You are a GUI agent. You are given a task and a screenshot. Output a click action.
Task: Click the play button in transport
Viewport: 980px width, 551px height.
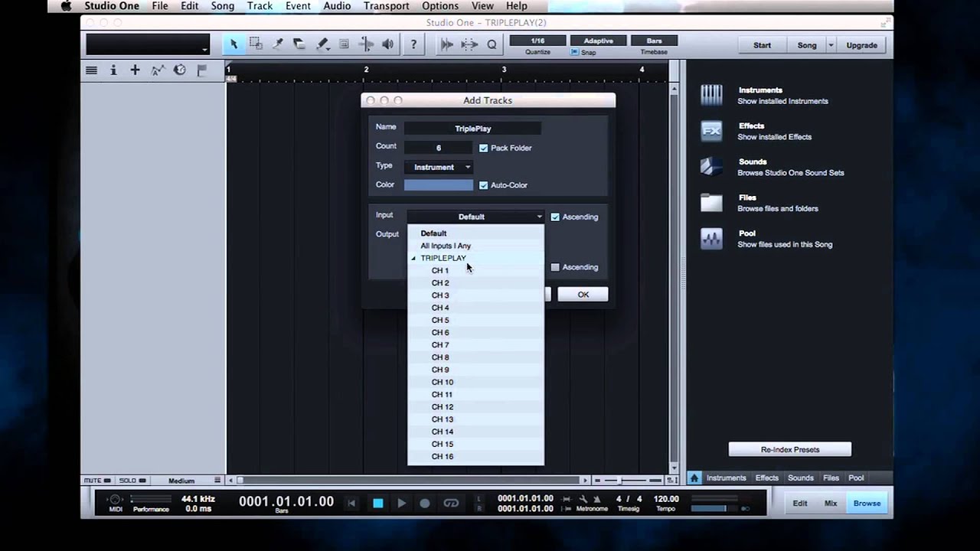(401, 503)
